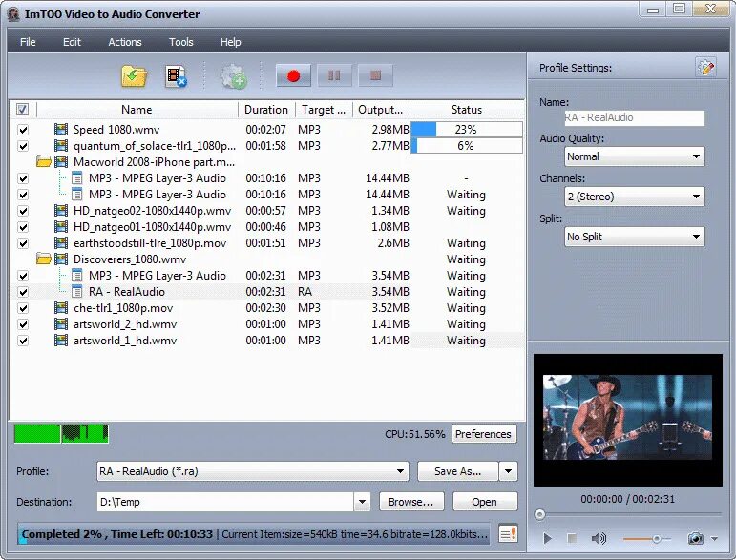Play the preview video
Image resolution: width=736 pixels, height=560 pixels.
click(x=547, y=538)
